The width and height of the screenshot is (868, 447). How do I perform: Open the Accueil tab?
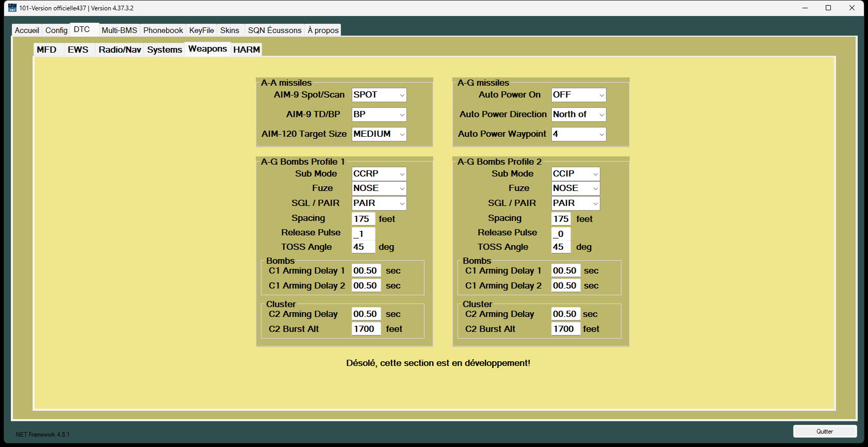(27, 30)
